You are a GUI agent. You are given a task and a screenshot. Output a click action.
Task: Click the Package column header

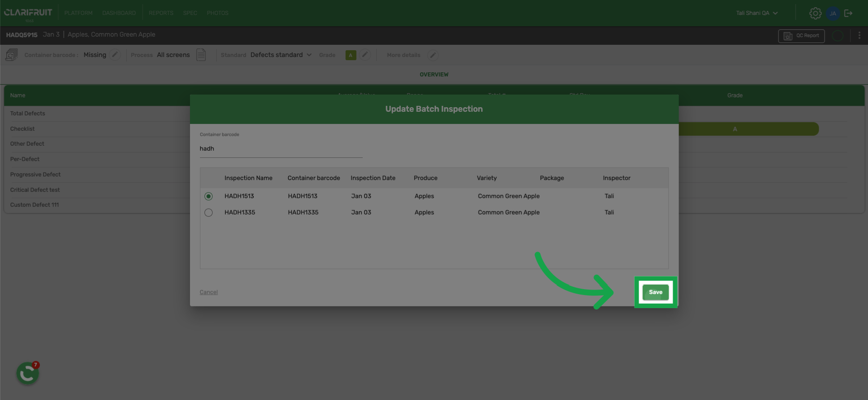pyautogui.click(x=552, y=178)
